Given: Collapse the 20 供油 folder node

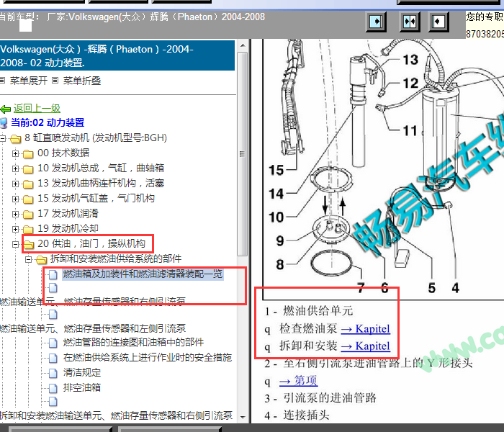Looking at the screenshot, I should tap(15, 244).
